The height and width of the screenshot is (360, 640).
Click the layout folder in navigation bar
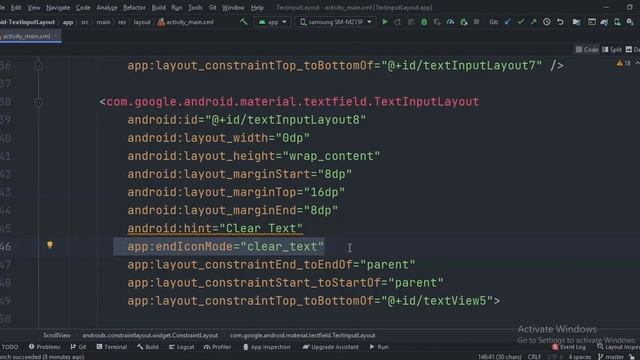(x=142, y=22)
